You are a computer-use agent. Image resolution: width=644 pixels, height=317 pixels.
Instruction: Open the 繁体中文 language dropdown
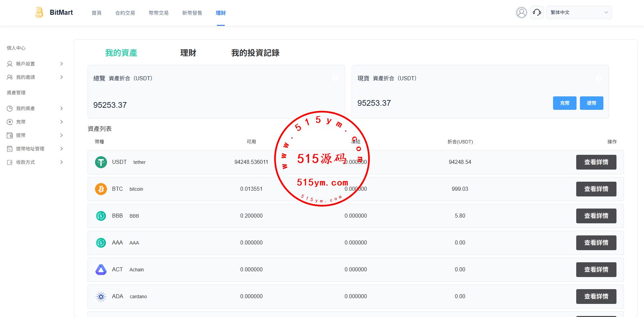579,12
